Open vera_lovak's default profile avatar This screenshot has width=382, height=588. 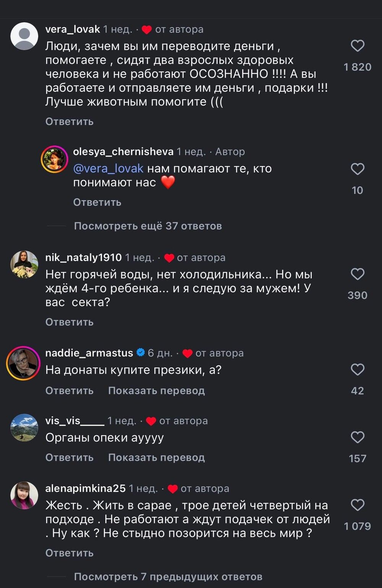[x=24, y=36]
